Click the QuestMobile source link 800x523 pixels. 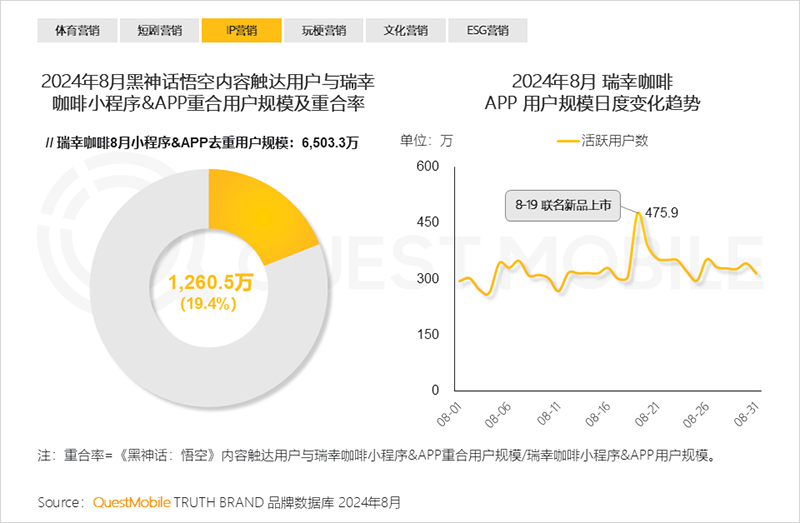(x=132, y=500)
